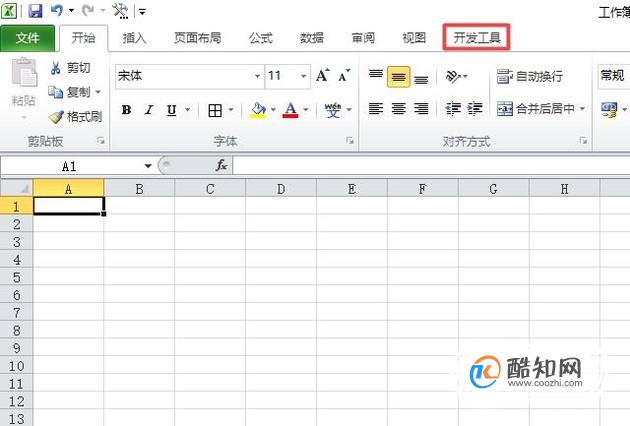Select column G header
Viewport: 630px width, 426px height.
point(494,188)
